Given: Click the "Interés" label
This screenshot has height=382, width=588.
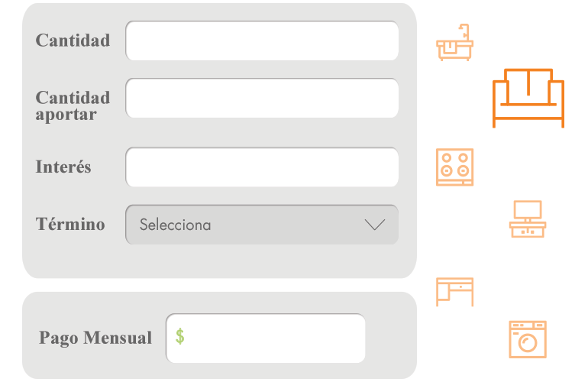Looking at the screenshot, I should (63, 167).
